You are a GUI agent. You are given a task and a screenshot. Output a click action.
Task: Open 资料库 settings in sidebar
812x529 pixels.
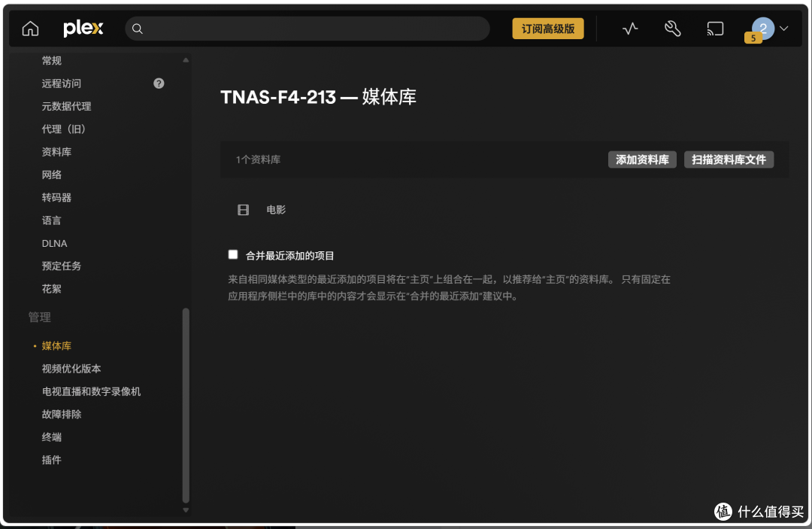[56, 152]
